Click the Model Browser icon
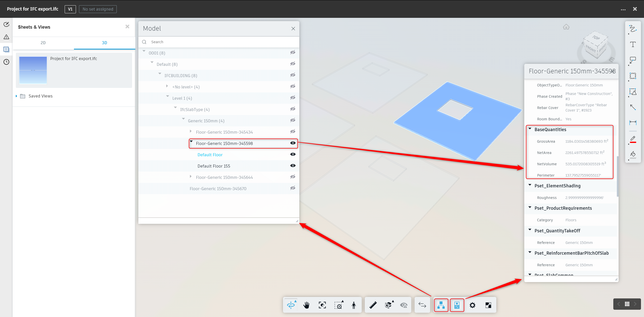The height and width of the screenshot is (317, 644). [441, 305]
